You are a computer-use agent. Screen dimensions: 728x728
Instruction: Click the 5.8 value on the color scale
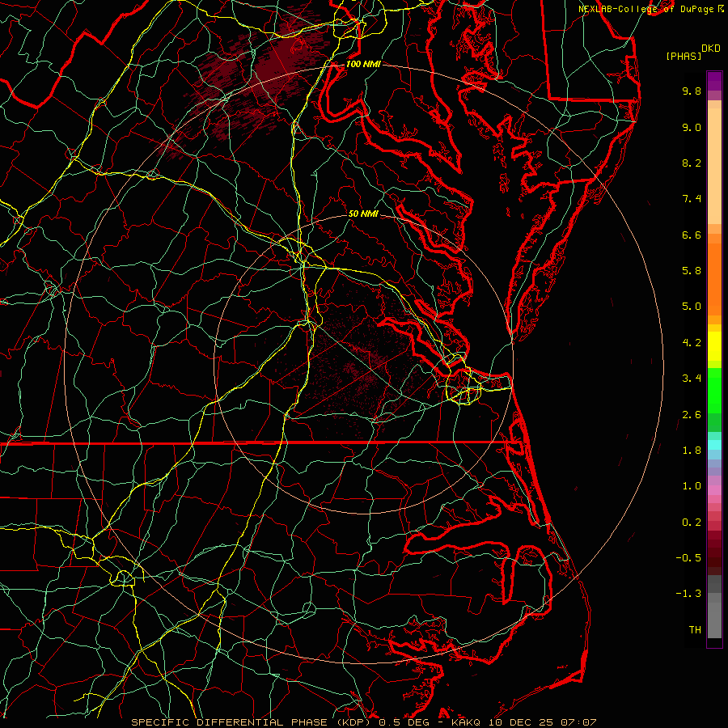pos(692,271)
